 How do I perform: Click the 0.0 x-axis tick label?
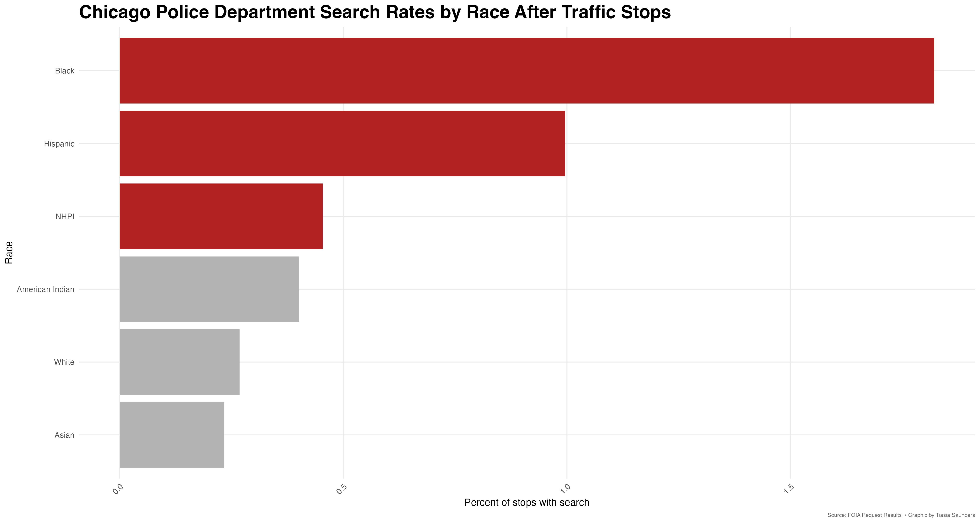pyautogui.click(x=118, y=489)
